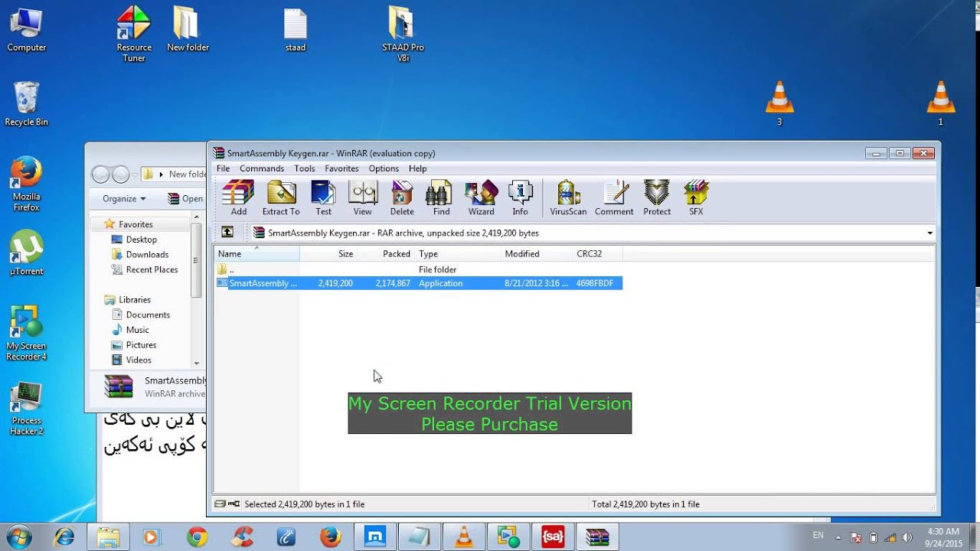Image resolution: width=980 pixels, height=551 pixels.
Task: Open the Comment tool
Action: (614, 198)
